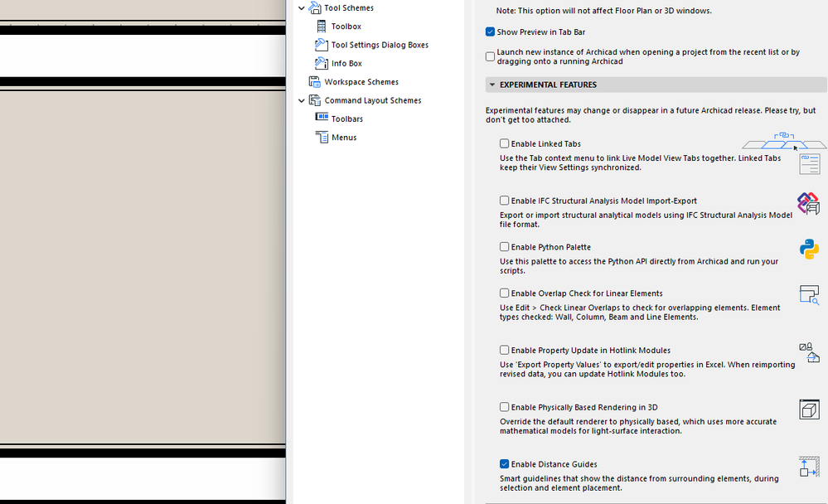Collapse the Tool Schemes tree node
This screenshot has width=828, height=504.
point(302,8)
